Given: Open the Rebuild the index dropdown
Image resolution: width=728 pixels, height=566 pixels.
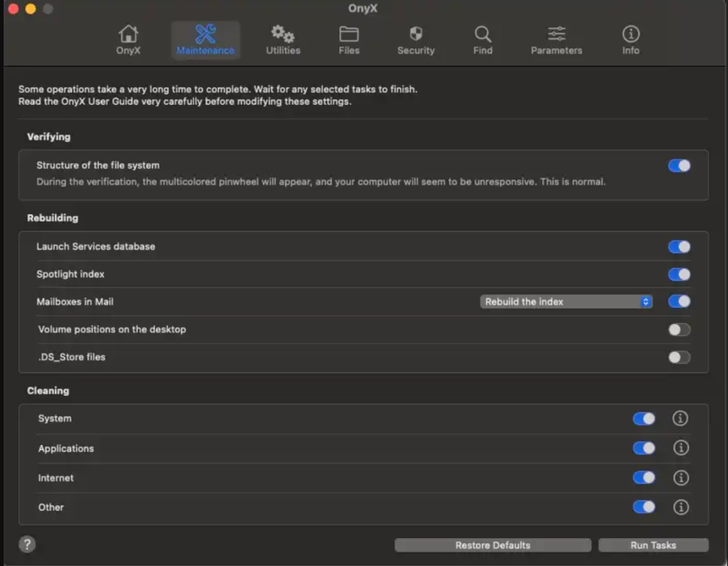Looking at the screenshot, I should point(566,302).
